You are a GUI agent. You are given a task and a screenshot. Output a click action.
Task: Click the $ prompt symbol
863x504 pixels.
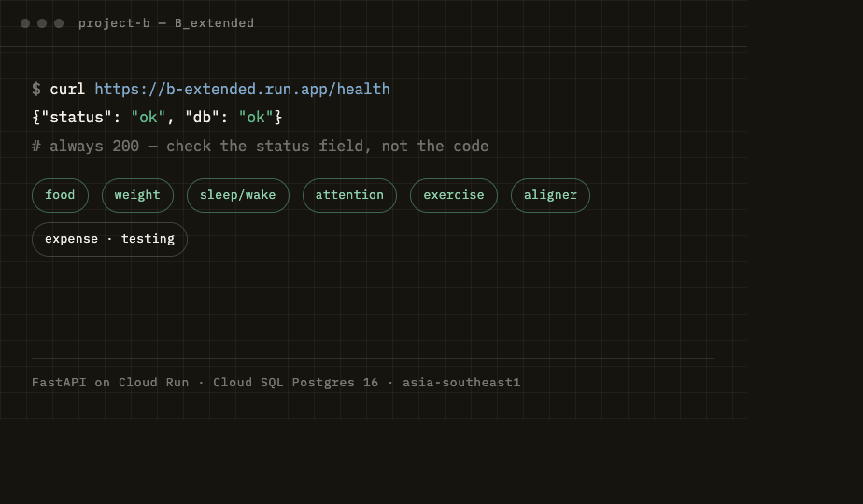click(36, 90)
